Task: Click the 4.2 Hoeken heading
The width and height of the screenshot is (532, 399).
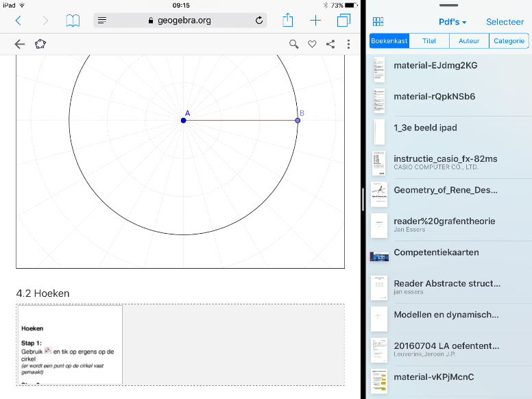Action: point(43,293)
